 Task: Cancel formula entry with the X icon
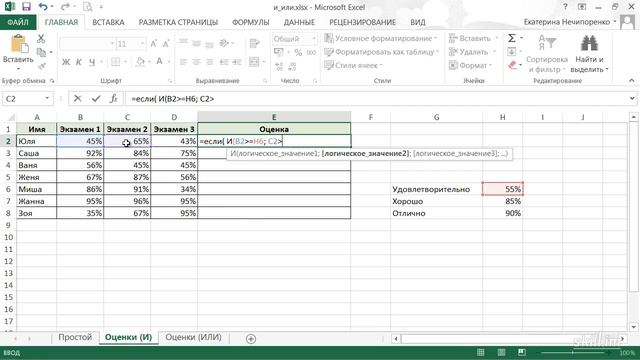tap(78, 99)
